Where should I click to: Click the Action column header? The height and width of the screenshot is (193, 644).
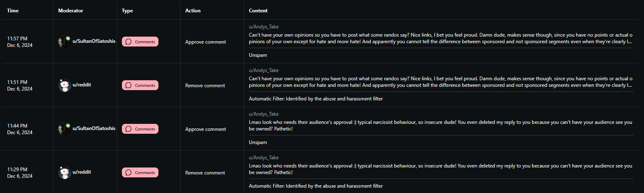tap(193, 11)
